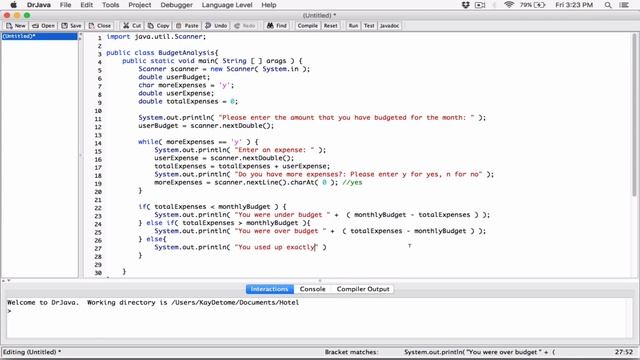Click the "You were under budget" println line
Image resolution: width=640 pixels, height=360 pixels.
(322, 214)
